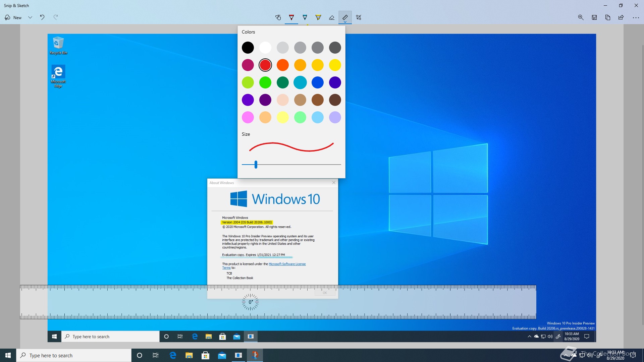Expand the New snip delay dropdown arrow

click(30, 17)
